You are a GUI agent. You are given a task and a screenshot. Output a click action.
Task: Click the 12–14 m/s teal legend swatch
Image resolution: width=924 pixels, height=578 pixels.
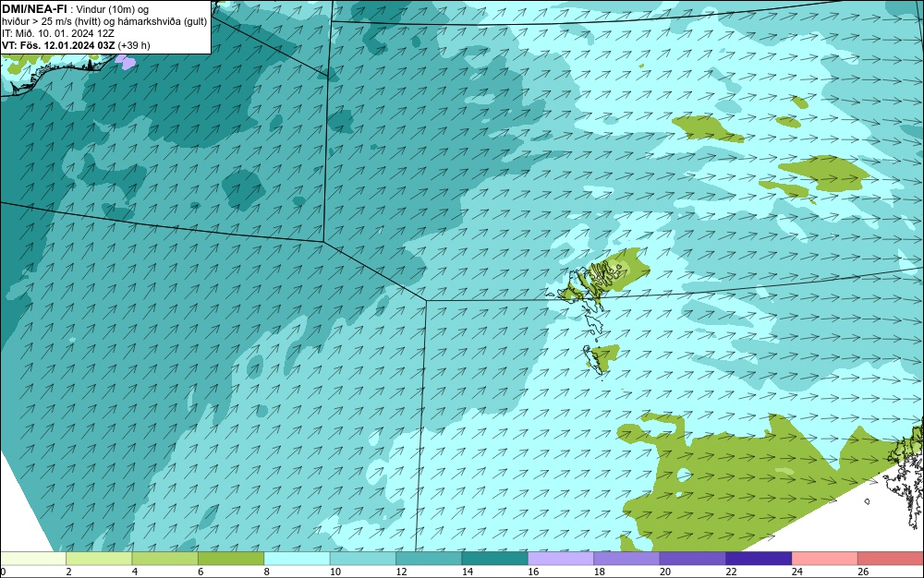click(429, 559)
